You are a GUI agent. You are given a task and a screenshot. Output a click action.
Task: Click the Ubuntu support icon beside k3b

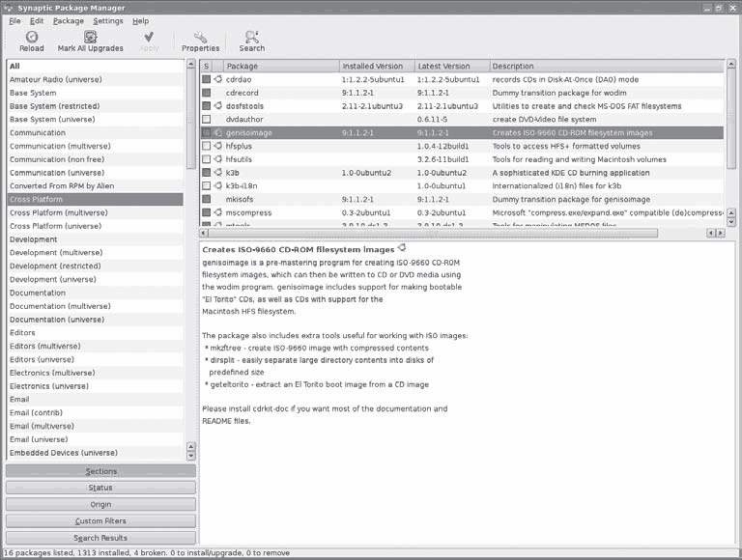(218, 172)
